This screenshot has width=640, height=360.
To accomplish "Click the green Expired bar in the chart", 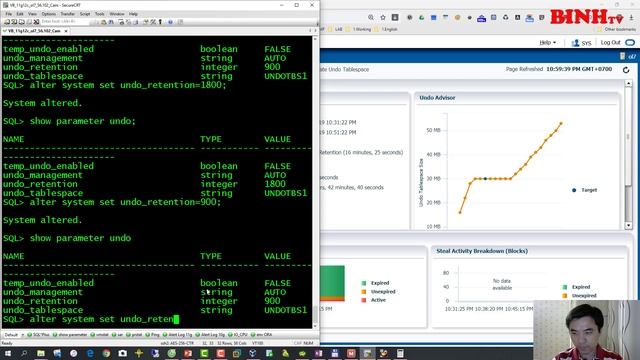I will pos(332,281).
